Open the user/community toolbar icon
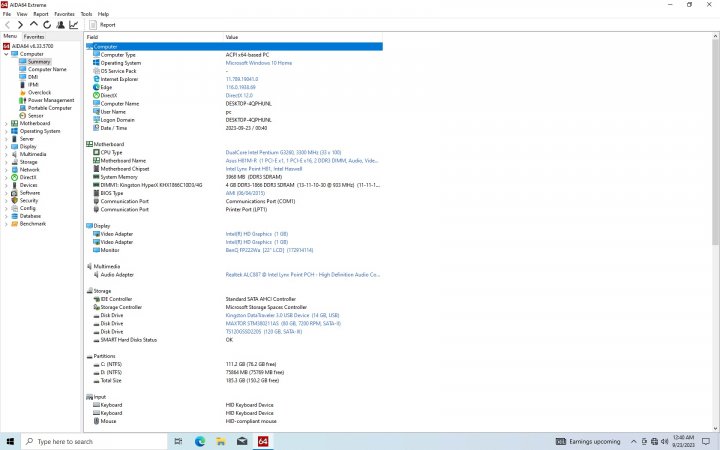720x450 pixels. tap(60, 25)
